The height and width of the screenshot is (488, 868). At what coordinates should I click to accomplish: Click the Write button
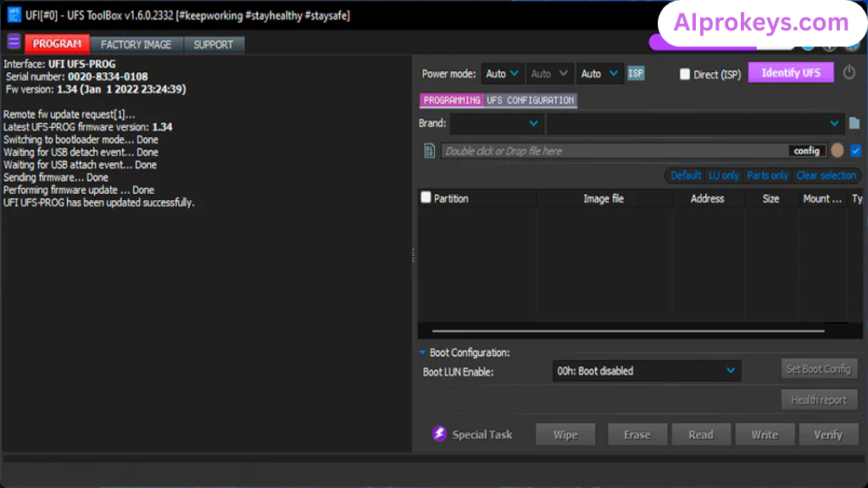(765, 435)
